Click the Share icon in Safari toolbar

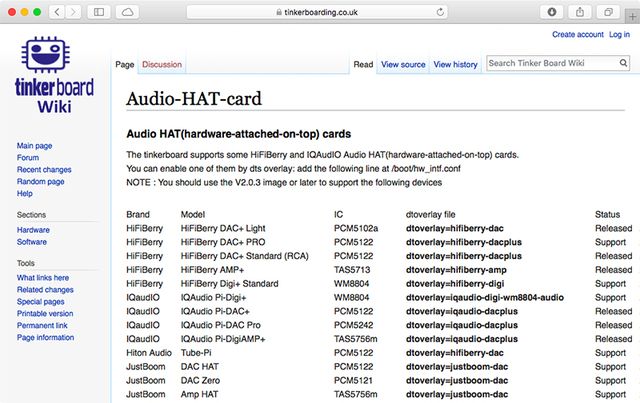[580, 12]
